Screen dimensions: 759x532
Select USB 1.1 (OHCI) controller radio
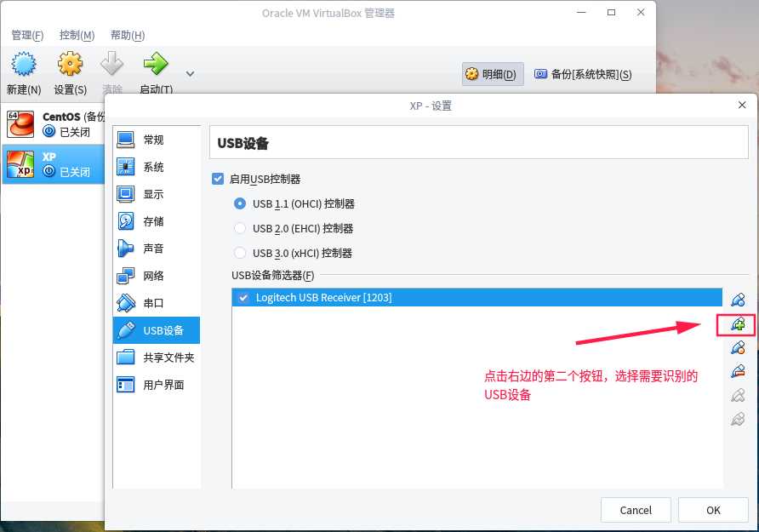(240, 203)
